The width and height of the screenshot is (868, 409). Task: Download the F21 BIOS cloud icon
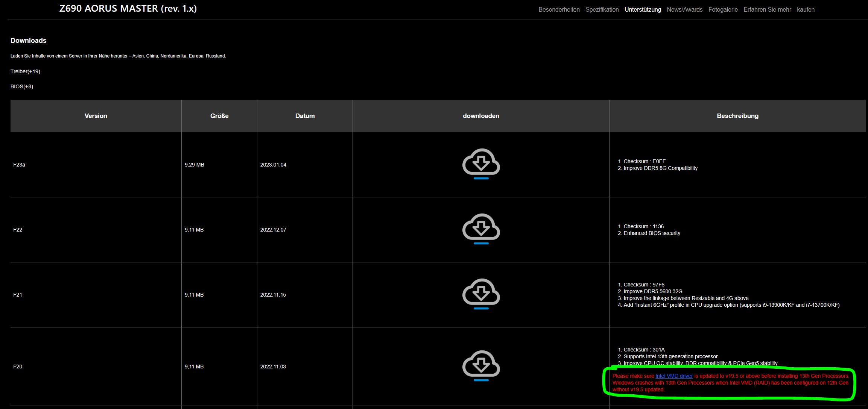(481, 294)
